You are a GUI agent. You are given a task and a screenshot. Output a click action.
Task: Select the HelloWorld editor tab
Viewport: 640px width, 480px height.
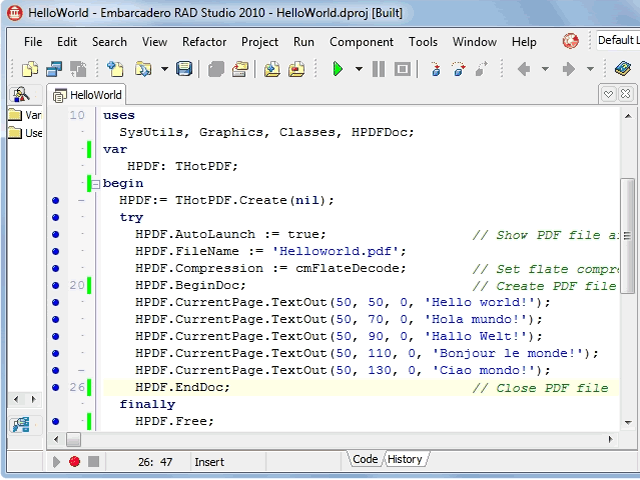click(88, 95)
